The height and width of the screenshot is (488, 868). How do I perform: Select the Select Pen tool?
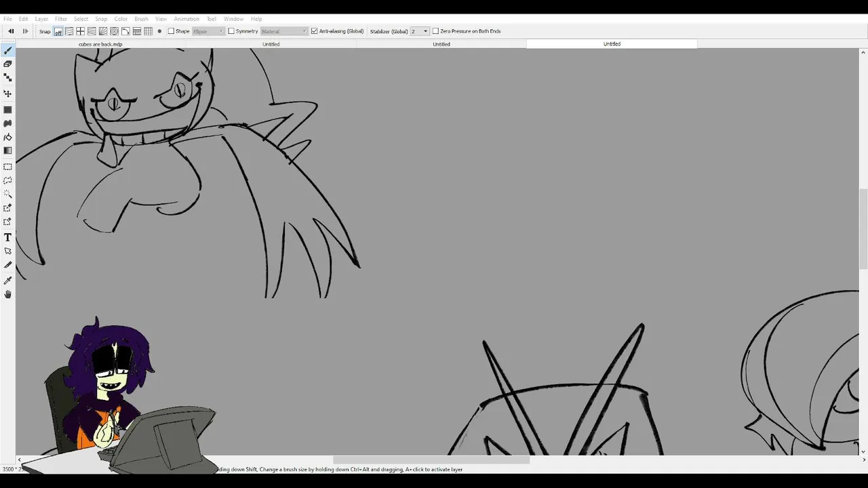coord(7,208)
